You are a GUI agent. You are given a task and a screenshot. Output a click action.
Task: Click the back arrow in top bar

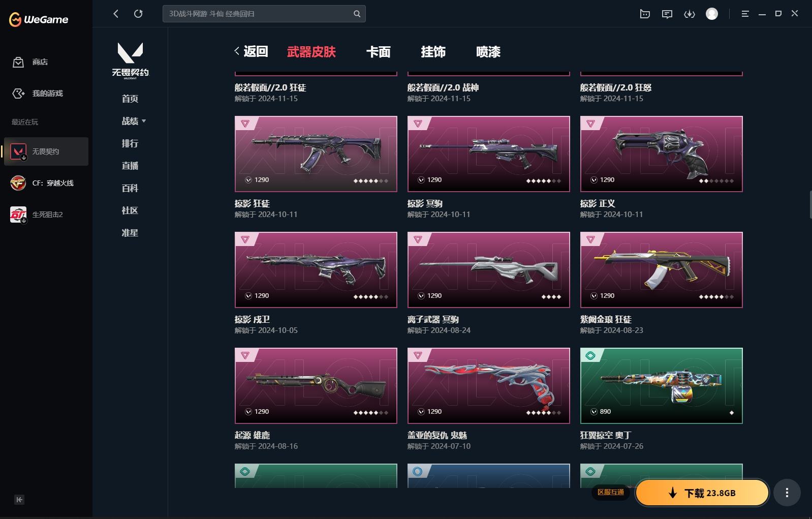(116, 14)
